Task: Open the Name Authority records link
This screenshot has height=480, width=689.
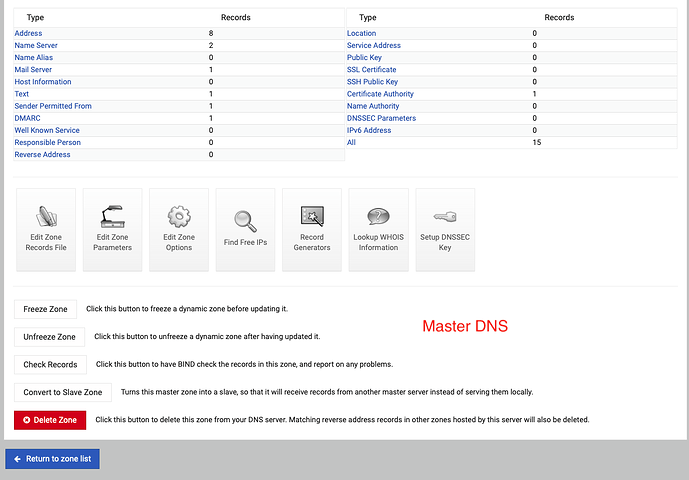Action: [x=373, y=106]
